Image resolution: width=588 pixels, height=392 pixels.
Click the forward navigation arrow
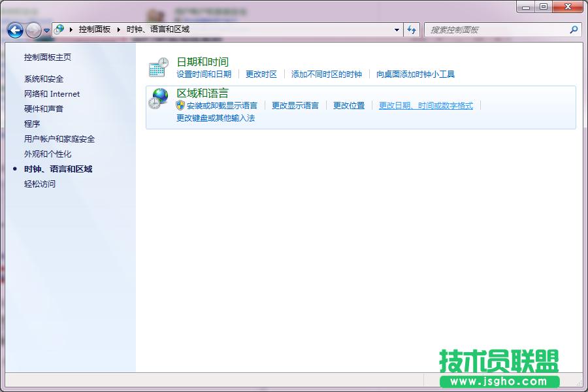[x=33, y=30]
